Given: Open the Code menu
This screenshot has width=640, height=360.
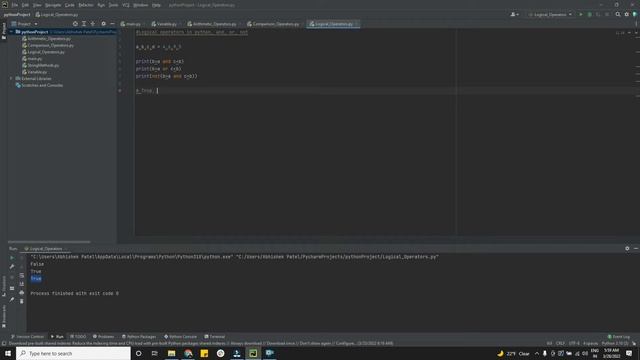Looking at the screenshot, I should tap(70, 5).
